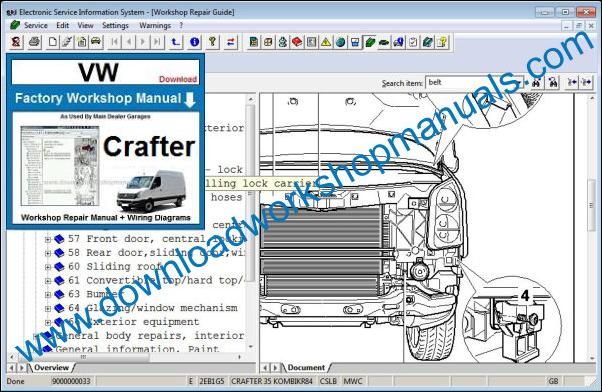This screenshot has width=602, height=392.
Task: Expand tree node 64 Glazing/window mechanism
Action: tap(48, 308)
